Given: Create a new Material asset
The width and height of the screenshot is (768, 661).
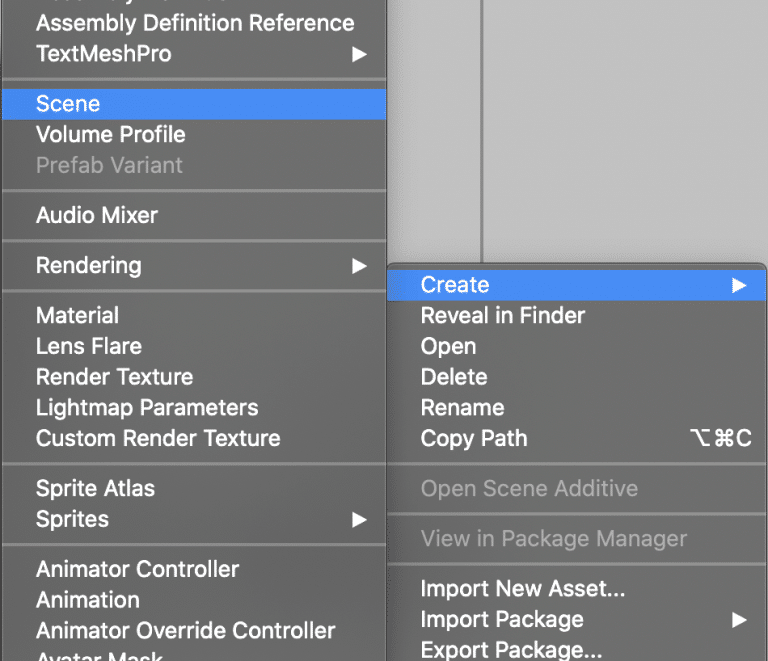Looking at the screenshot, I should 194,315.
